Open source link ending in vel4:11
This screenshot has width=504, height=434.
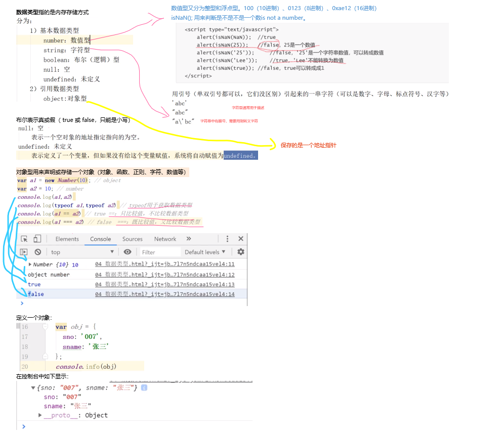pos(164,264)
